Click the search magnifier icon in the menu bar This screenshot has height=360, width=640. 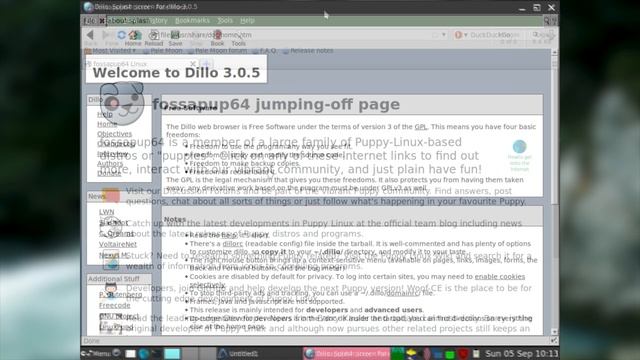[547, 20]
